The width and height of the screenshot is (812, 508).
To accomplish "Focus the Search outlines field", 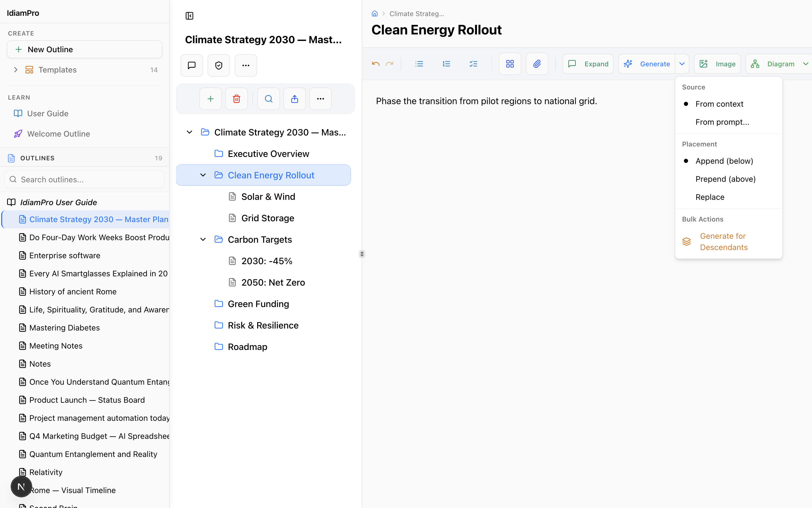I will (x=85, y=179).
